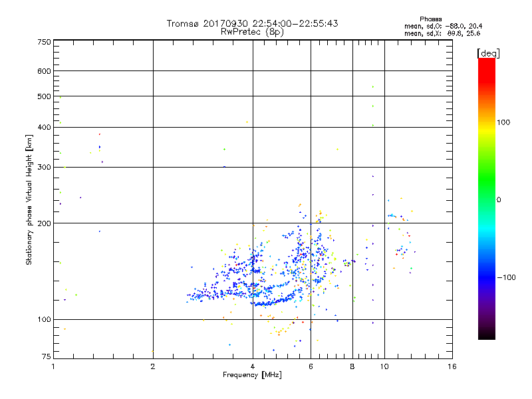Click the "[deg]" colorbar unit label
The image size is (532, 399).
click(488, 53)
